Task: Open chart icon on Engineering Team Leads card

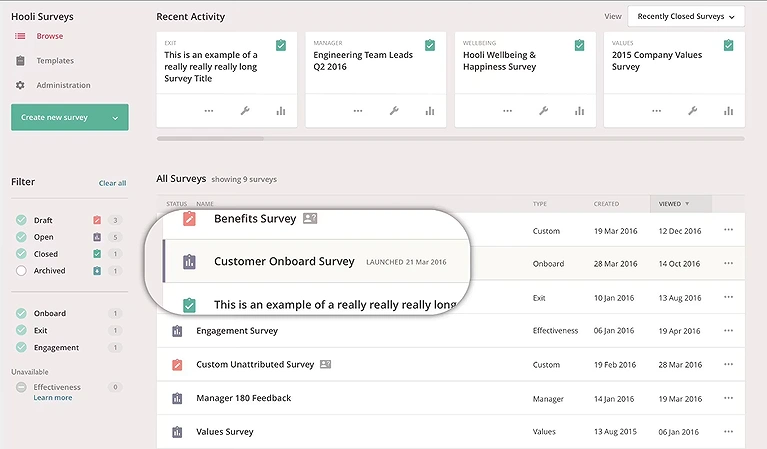Action: (x=430, y=111)
